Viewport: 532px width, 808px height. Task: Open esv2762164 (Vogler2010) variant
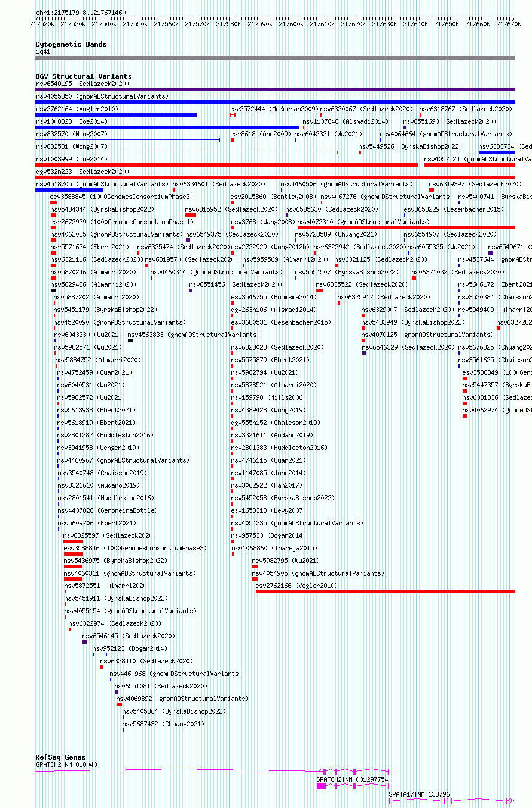point(77,109)
